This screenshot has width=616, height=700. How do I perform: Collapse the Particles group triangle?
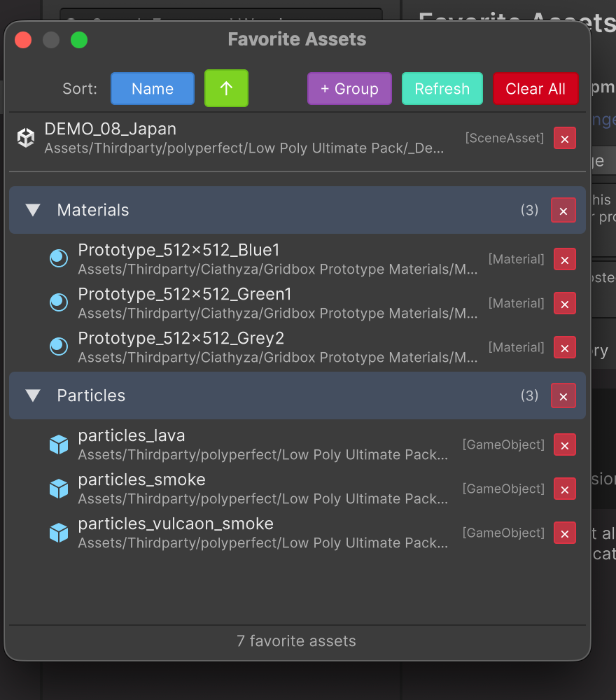click(x=33, y=395)
